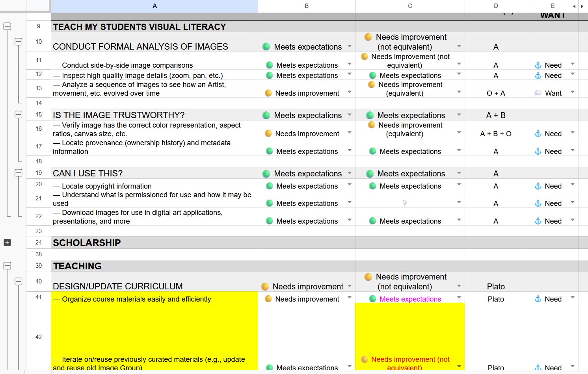
Task: Click red 'Needs improvement (not equivalent)' cell in row 42
Action: click(x=410, y=337)
